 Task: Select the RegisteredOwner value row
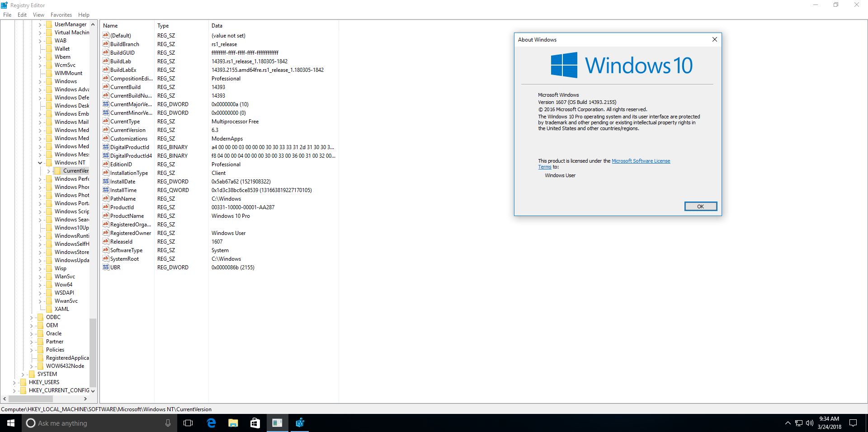(219, 233)
